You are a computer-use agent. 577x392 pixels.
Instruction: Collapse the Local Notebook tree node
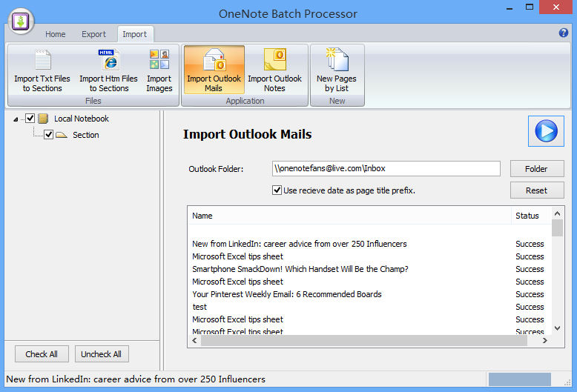click(x=16, y=119)
